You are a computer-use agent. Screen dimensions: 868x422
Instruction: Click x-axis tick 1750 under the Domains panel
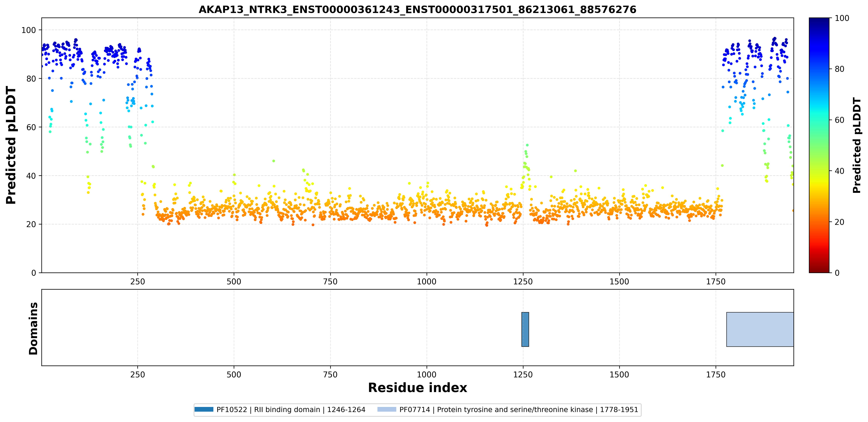[716, 374]
